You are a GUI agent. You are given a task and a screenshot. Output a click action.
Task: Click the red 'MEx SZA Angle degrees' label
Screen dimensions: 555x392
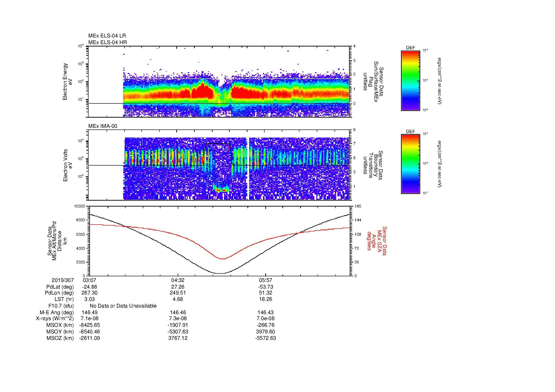pyautogui.click(x=377, y=241)
